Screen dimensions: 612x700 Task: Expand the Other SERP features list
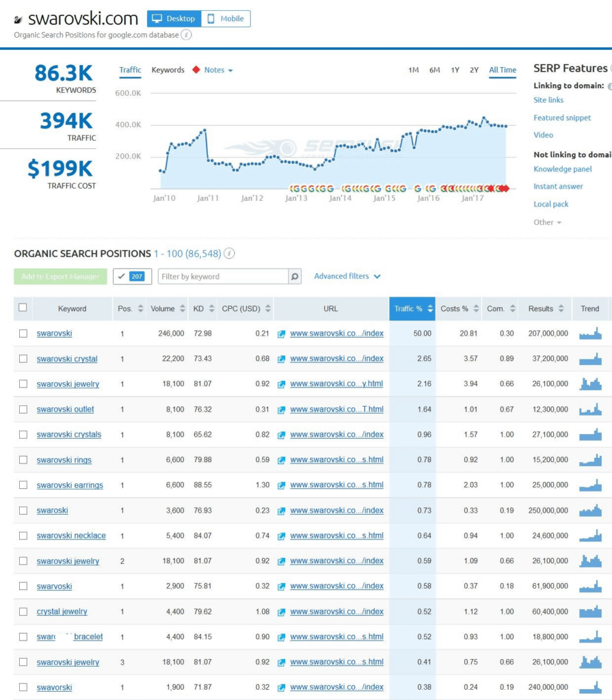(547, 222)
